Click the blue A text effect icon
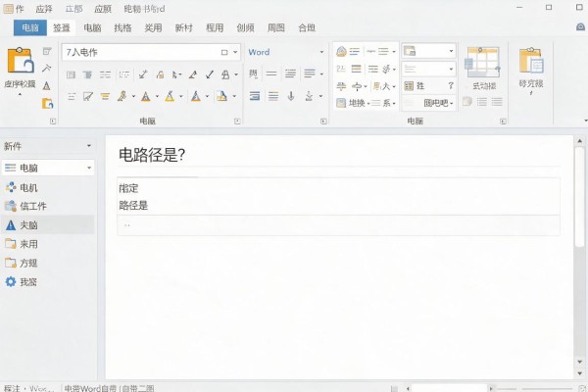 [x=196, y=96]
